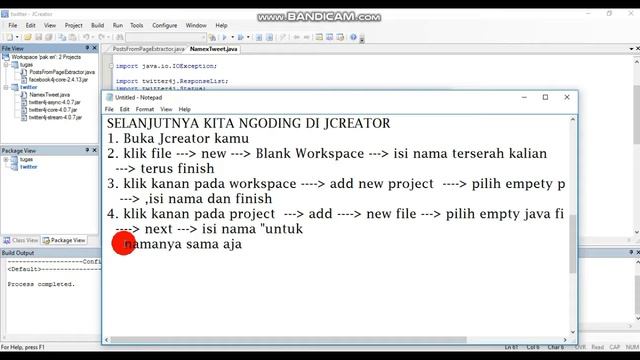This screenshot has width=640, height=360.
Task: Collapse the twitter project in File View
Action: [x=6, y=87]
